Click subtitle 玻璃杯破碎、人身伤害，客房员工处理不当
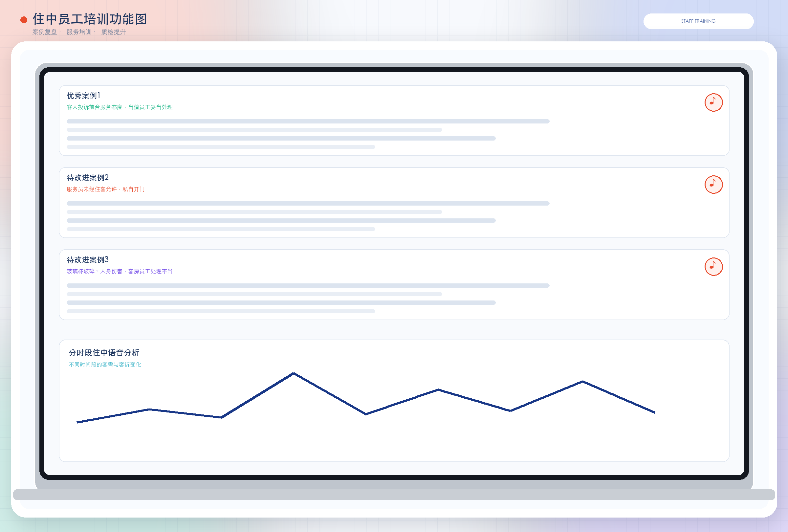 point(120,271)
